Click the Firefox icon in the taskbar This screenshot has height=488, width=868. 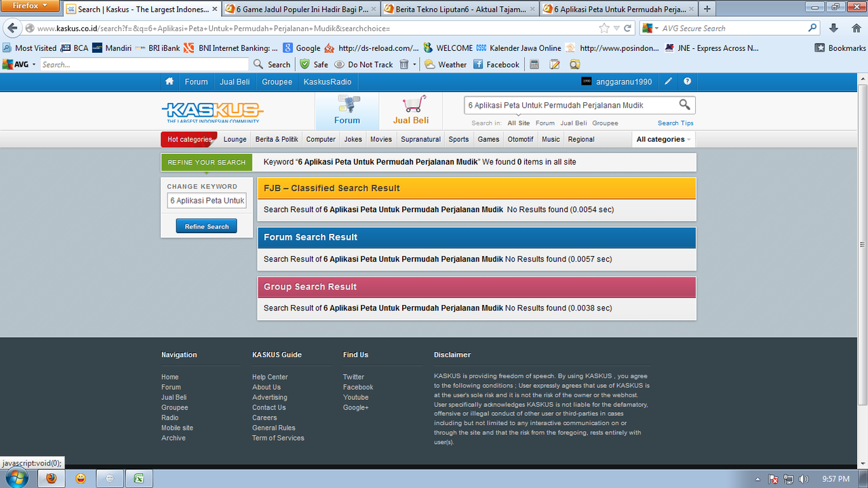pyautogui.click(x=52, y=479)
